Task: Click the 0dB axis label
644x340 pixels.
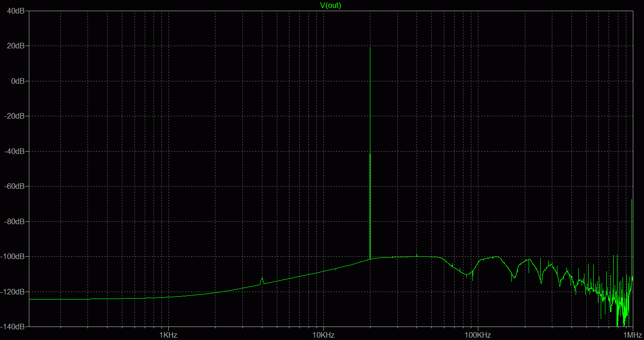Action: pyautogui.click(x=18, y=81)
